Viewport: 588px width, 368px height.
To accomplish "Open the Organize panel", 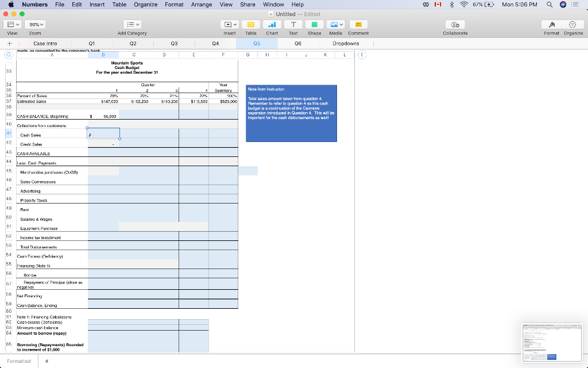I will [x=572, y=24].
